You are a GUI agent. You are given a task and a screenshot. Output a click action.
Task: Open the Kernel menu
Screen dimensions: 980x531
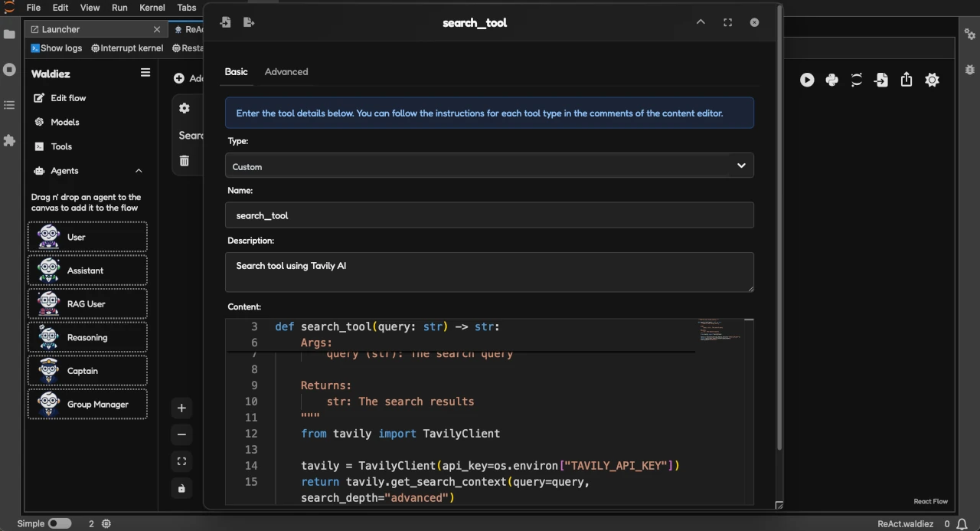click(152, 8)
